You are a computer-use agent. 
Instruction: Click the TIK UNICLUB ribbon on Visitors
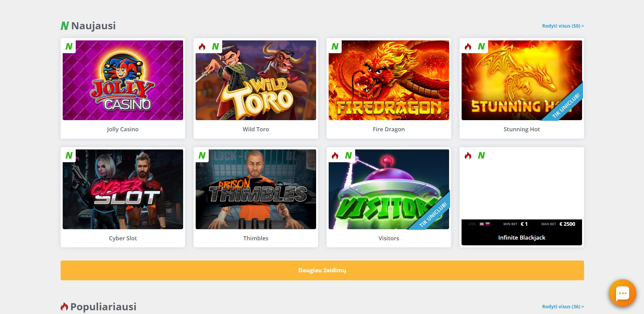pos(433,215)
